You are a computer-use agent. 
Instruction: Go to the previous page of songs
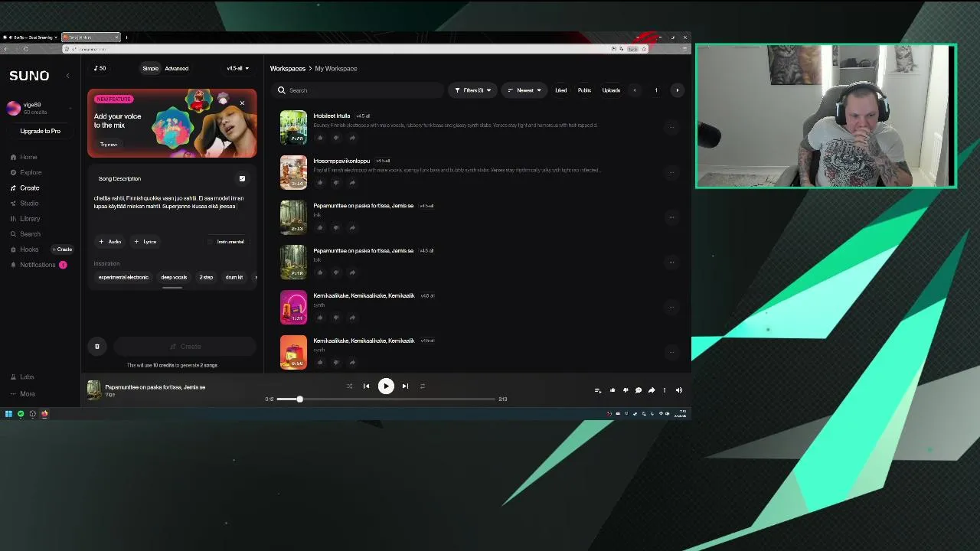634,90
